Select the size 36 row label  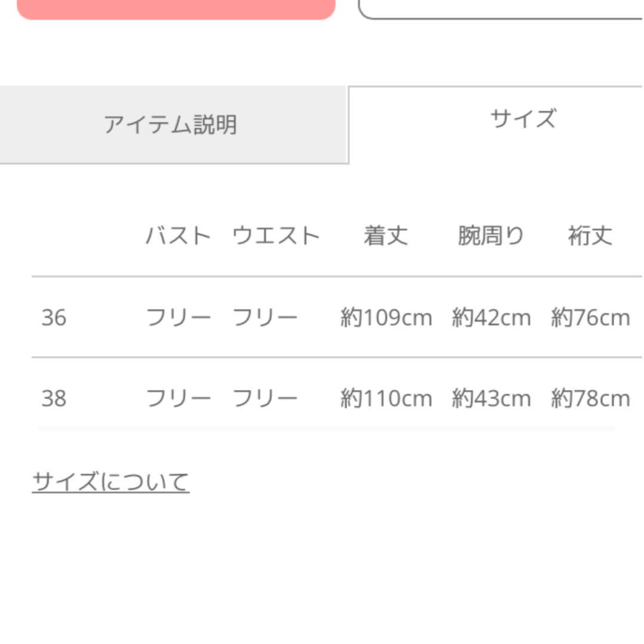point(54,317)
